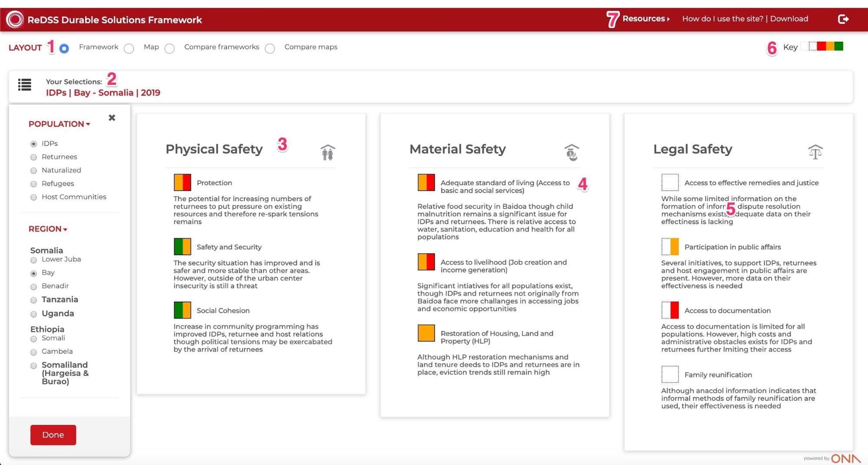Close the filter panel with the X
This screenshot has width=868, height=465.
pos(112,118)
